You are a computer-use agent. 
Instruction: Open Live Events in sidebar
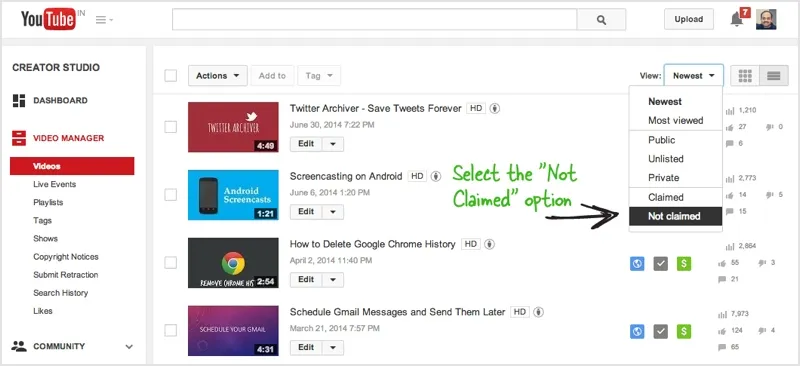pyautogui.click(x=55, y=184)
